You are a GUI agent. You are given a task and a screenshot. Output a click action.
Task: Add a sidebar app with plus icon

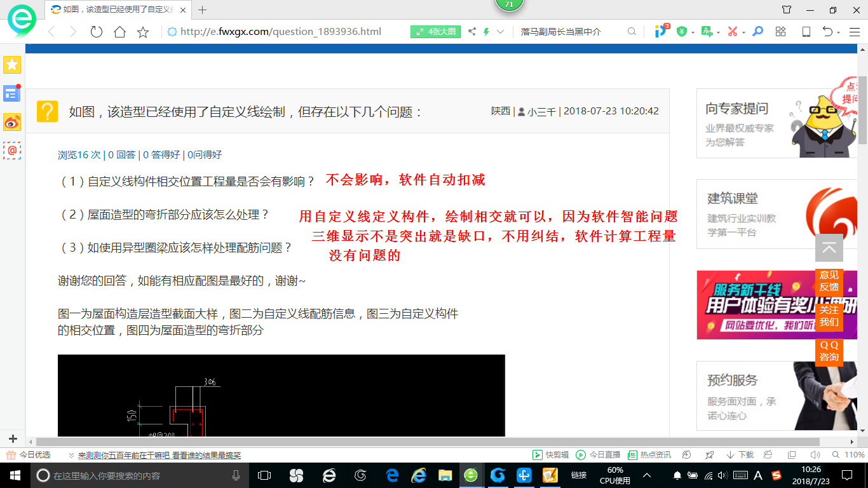(x=13, y=438)
